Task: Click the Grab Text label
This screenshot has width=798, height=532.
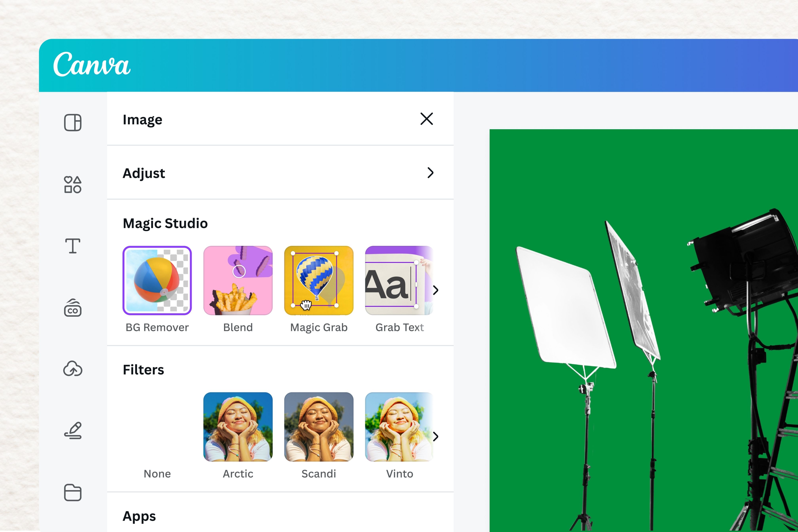Action: [400, 327]
